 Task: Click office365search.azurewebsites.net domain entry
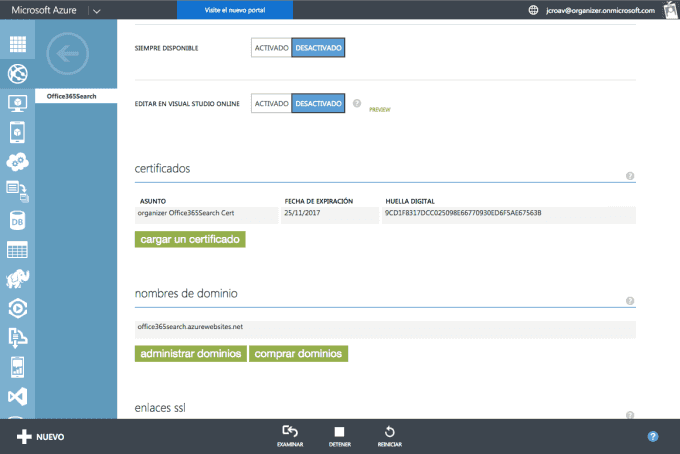coord(385,329)
